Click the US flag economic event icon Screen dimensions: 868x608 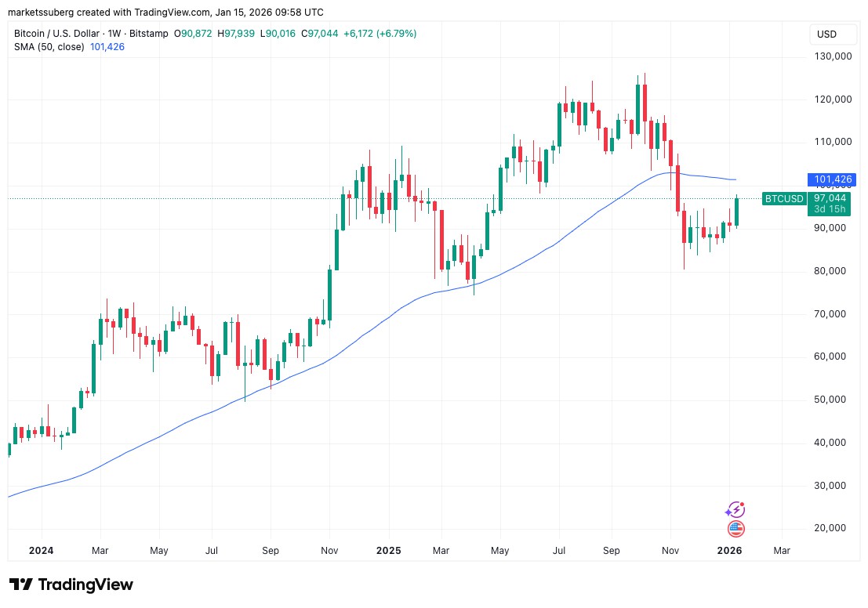(x=735, y=529)
